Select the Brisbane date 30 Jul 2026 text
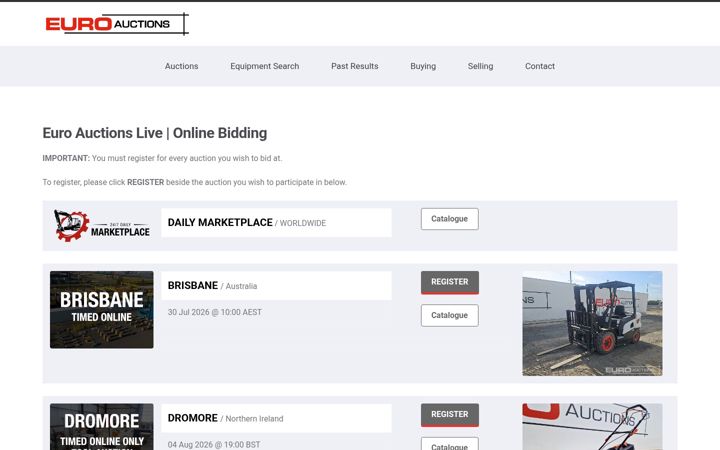 (x=214, y=312)
